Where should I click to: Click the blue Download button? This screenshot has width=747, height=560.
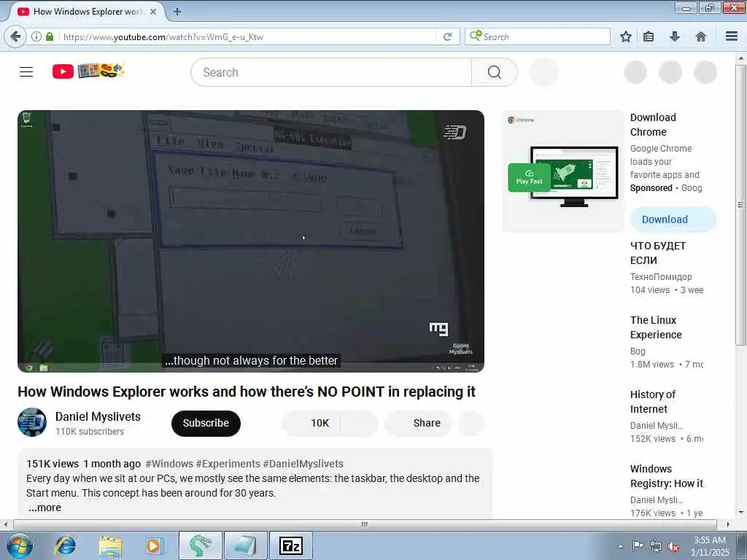click(x=673, y=219)
